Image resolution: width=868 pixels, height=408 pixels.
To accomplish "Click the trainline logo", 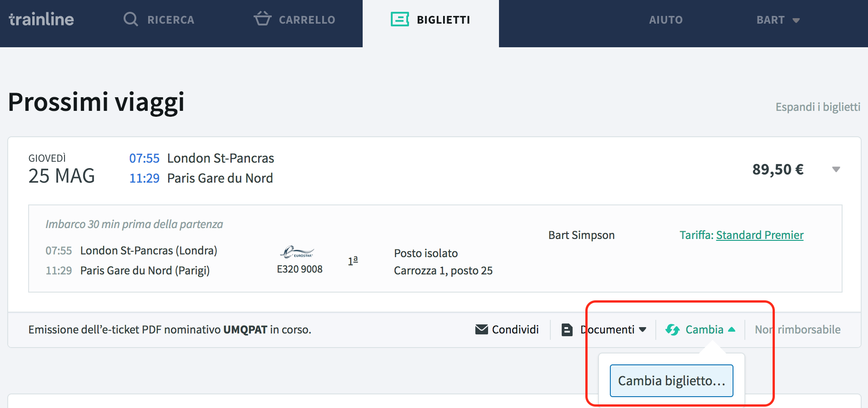I will point(41,19).
